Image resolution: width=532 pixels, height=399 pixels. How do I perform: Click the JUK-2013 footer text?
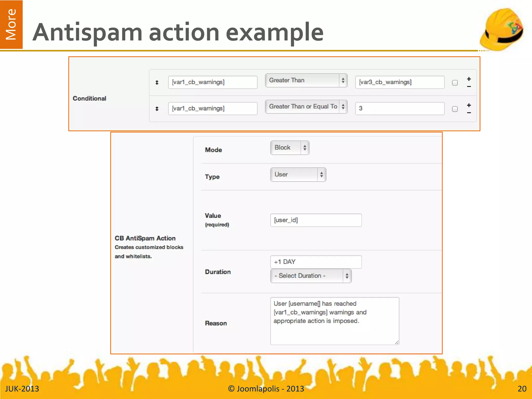tap(22, 389)
